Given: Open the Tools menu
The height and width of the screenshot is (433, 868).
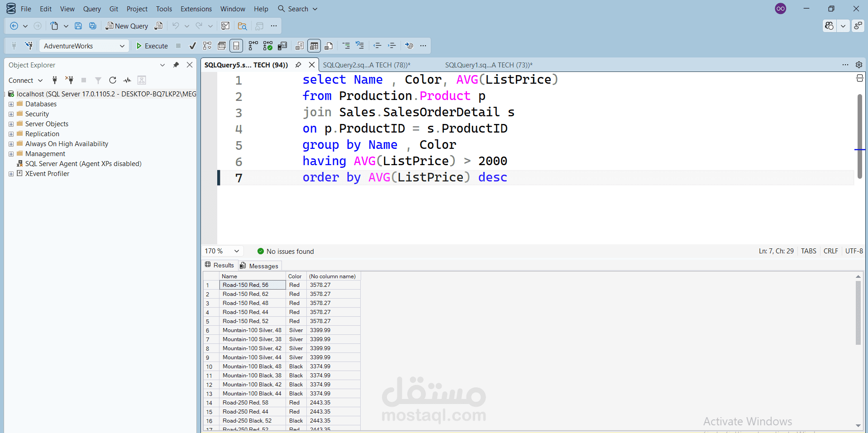Looking at the screenshot, I should (x=164, y=9).
